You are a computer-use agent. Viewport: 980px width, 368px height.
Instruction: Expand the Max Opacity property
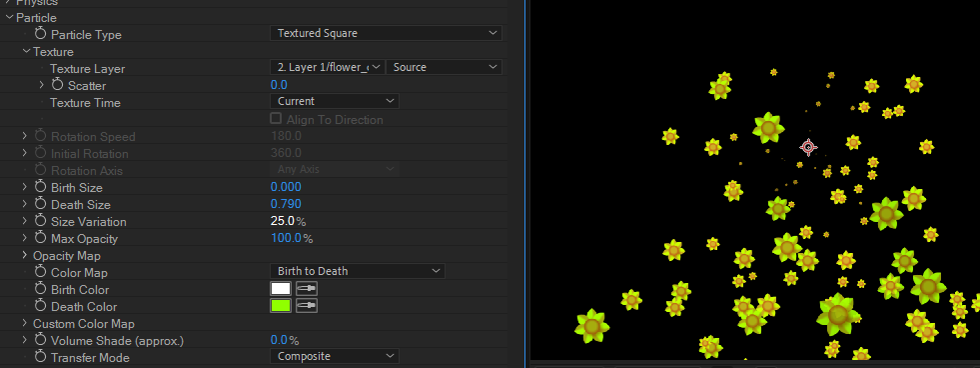click(x=25, y=238)
